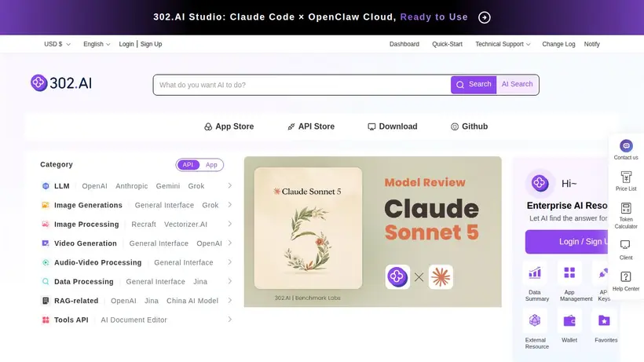Click the Sign Up link in top bar
Image resolution: width=644 pixels, height=362 pixels.
[151, 44]
